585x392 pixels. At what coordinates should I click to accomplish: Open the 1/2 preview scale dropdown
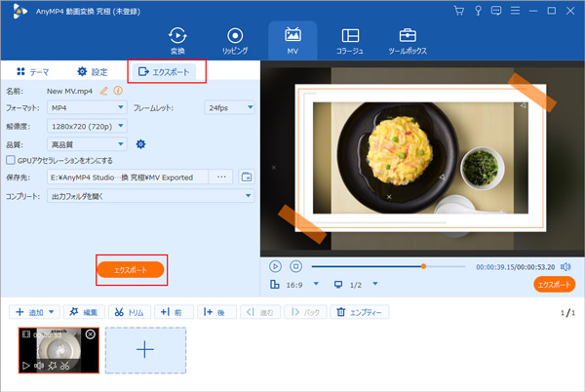pyautogui.click(x=375, y=284)
